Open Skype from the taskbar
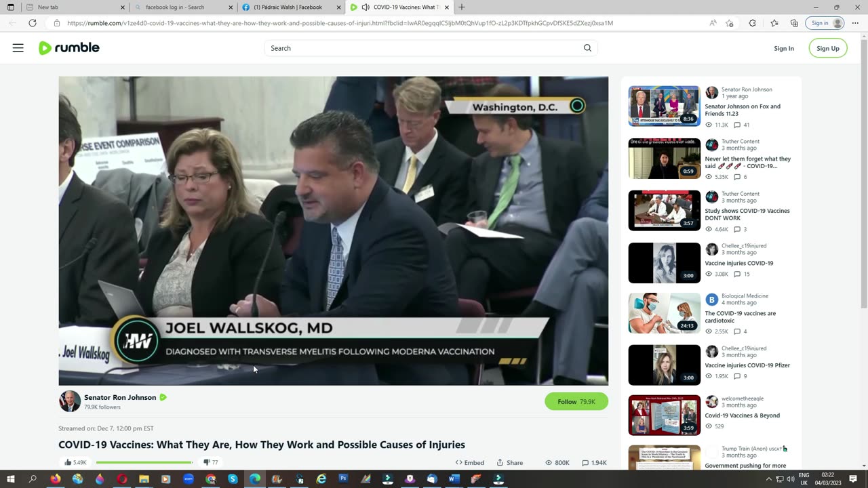This screenshot has height=488, width=868. 233,479
